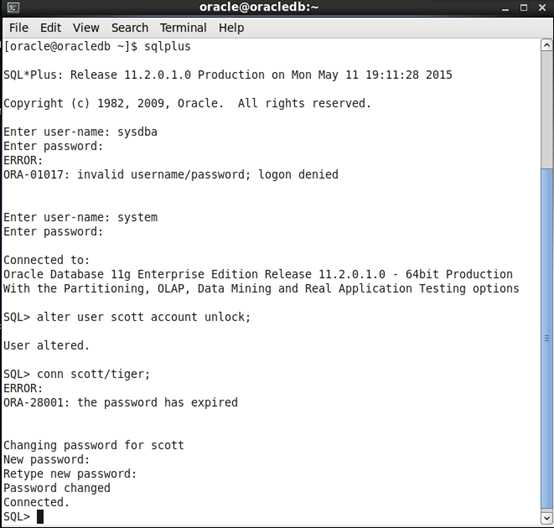Click the blue vertical scrollbar thumb

(547, 339)
